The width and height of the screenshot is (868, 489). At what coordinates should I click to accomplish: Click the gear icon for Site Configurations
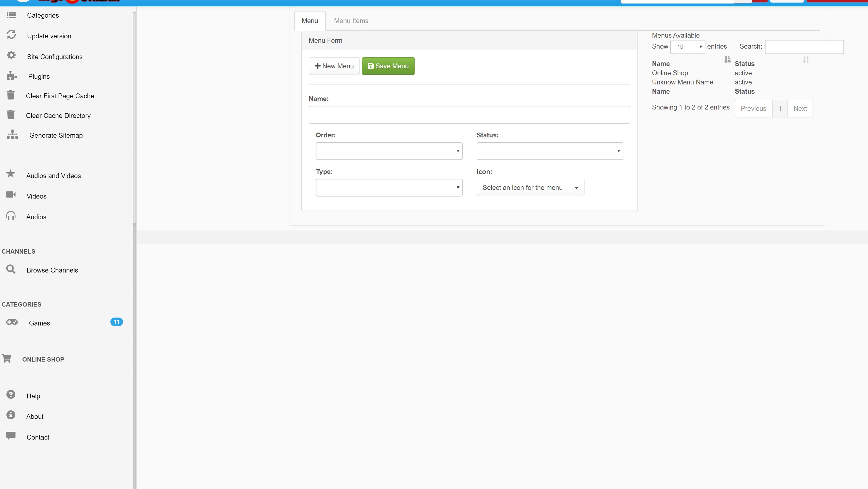pyautogui.click(x=11, y=55)
